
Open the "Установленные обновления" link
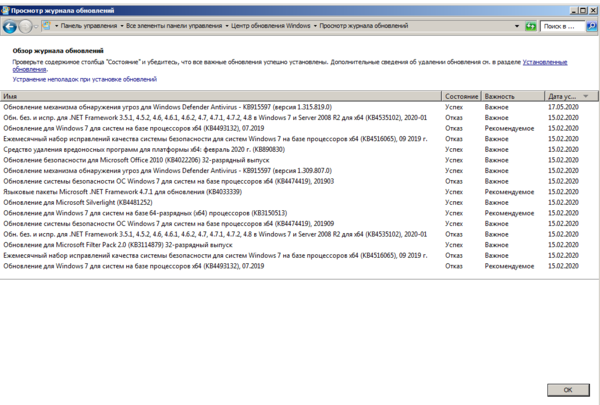545,62
